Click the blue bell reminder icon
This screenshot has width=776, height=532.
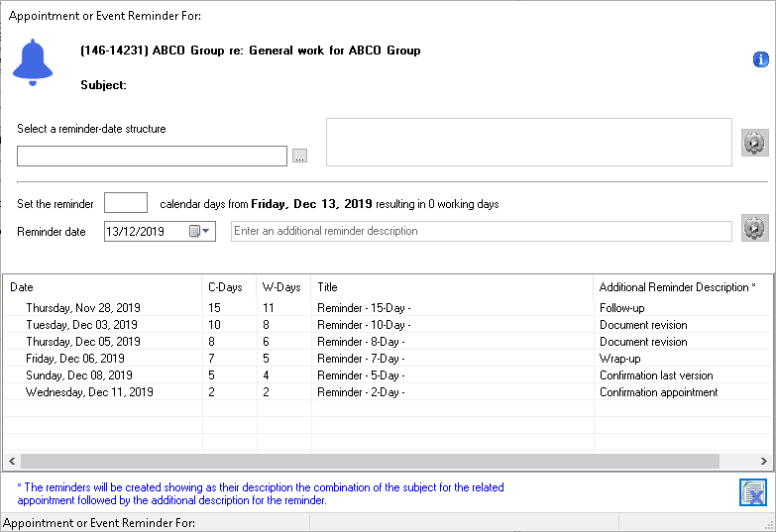(x=33, y=62)
